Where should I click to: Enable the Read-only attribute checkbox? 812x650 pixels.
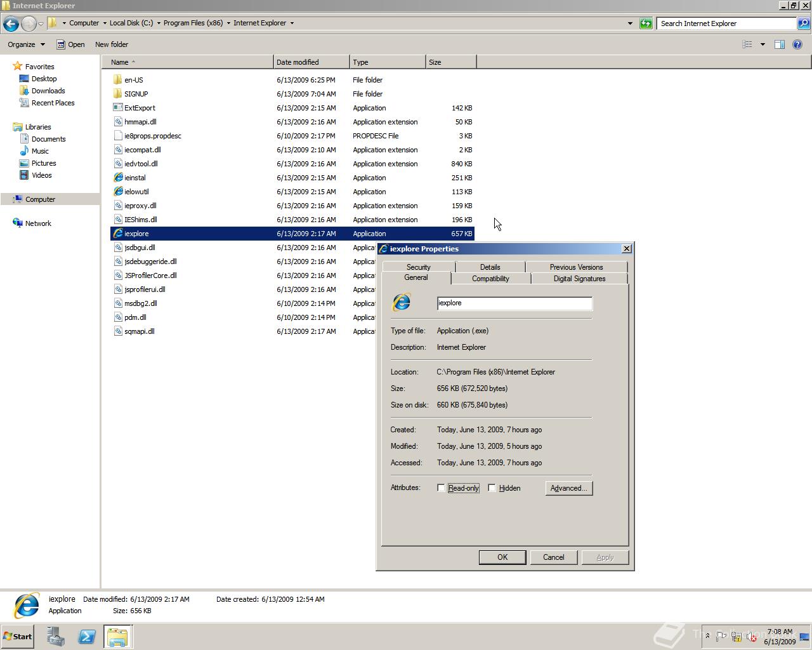(441, 488)
